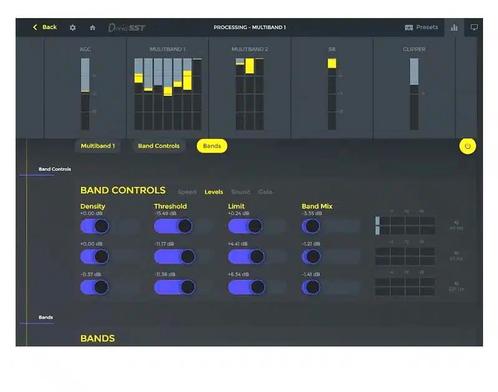This screenshot has width=498, height=392.
Task: Open the display monitor icon
Action: (x=474, y=27)
